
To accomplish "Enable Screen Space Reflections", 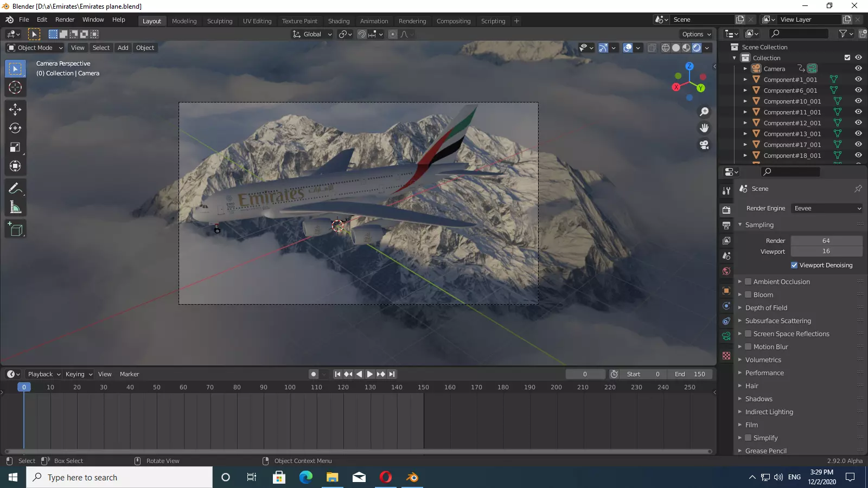I will click(x=748, y=334).
